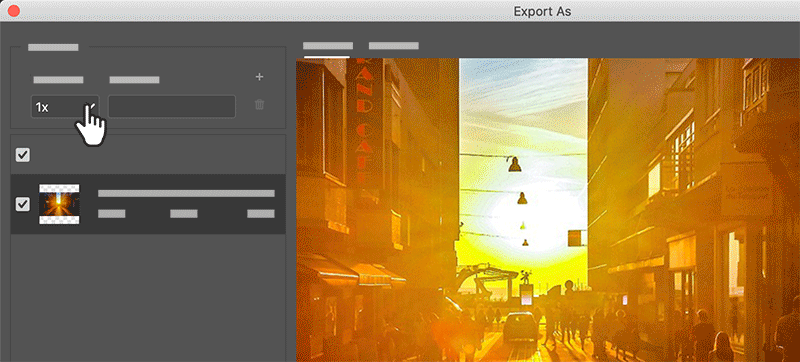
Task: Delete the scale entry using trash icon
Action: click(260, 105)
